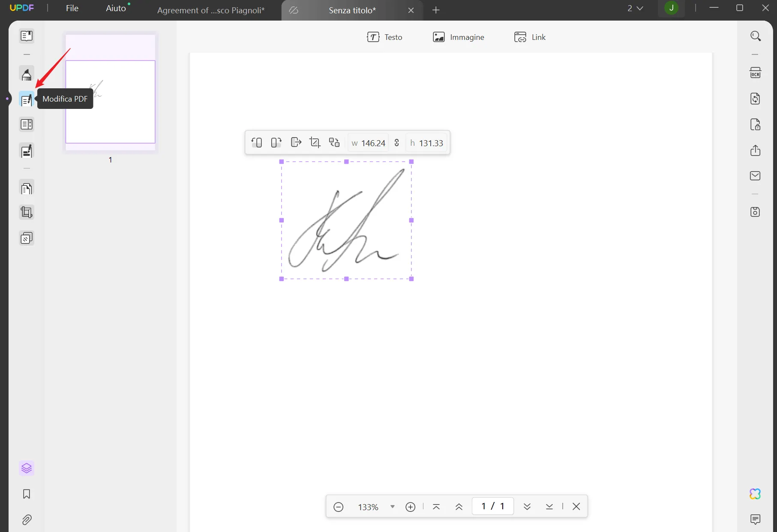Open the Attachments paperclip icon
Viewport: 777px width, 532px height.
27,520
